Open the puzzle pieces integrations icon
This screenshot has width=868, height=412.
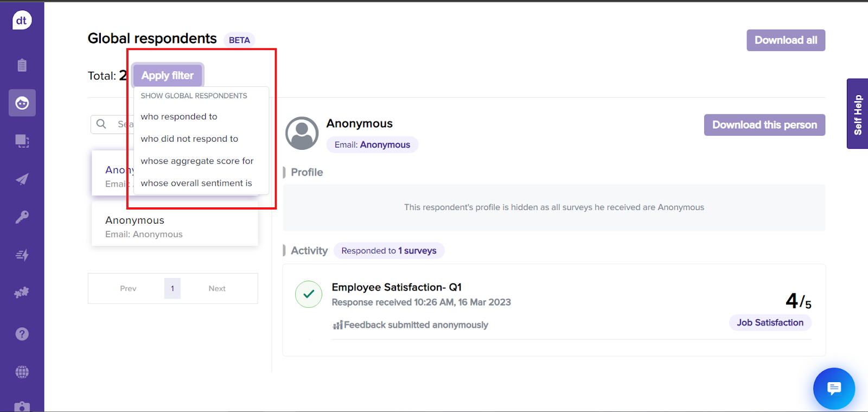(x=22, y=293)
